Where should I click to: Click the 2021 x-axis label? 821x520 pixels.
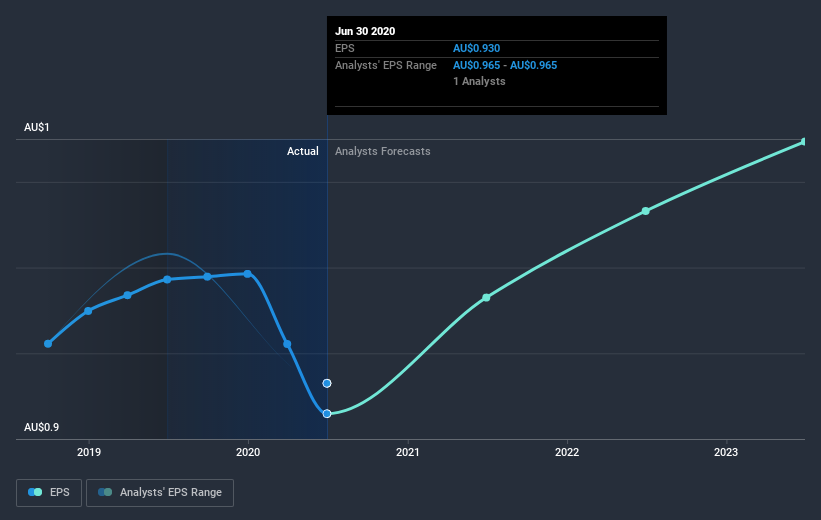tap(407, 452)
